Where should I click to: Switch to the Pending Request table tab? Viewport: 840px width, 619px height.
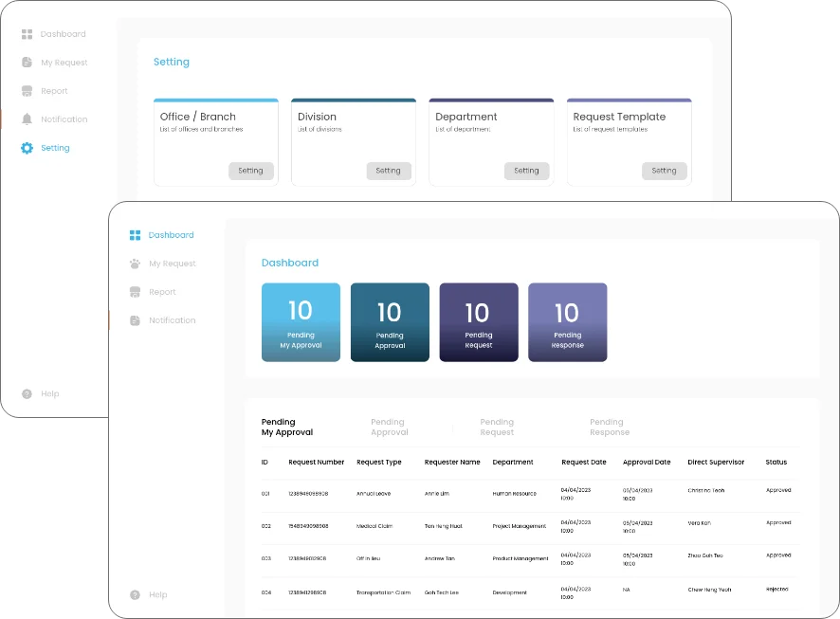[x=497, y=428]
